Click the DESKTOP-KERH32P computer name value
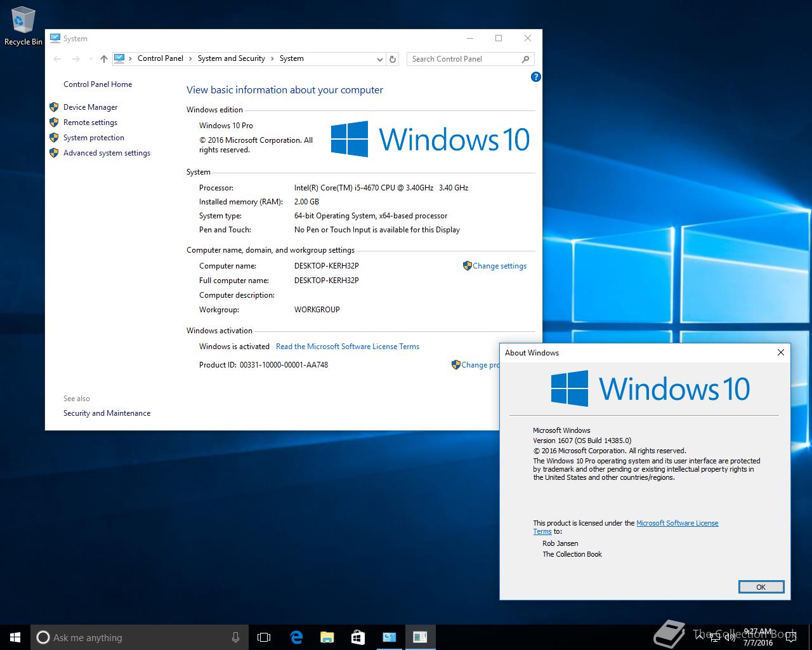The height and width of the screenshot is (650, 812). pyautogui.click(x=326, y=266)
